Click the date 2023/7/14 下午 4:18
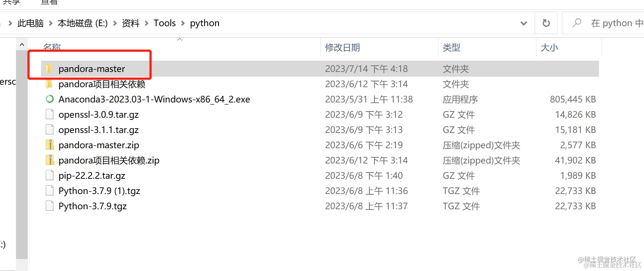 pyautogui.click(x=366, y=69)
